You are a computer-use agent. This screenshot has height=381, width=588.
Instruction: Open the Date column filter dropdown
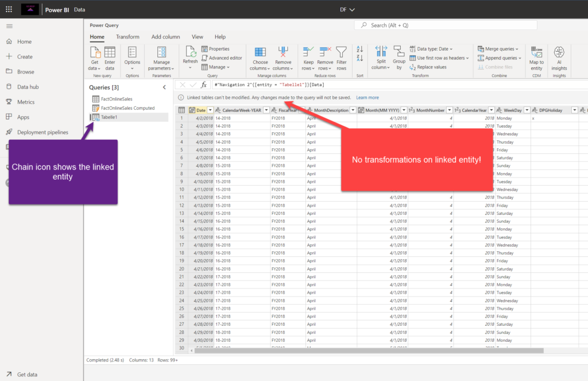click(210, 110)
